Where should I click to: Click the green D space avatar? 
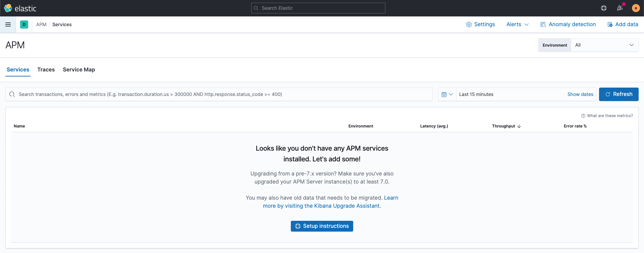coord(24,24)
